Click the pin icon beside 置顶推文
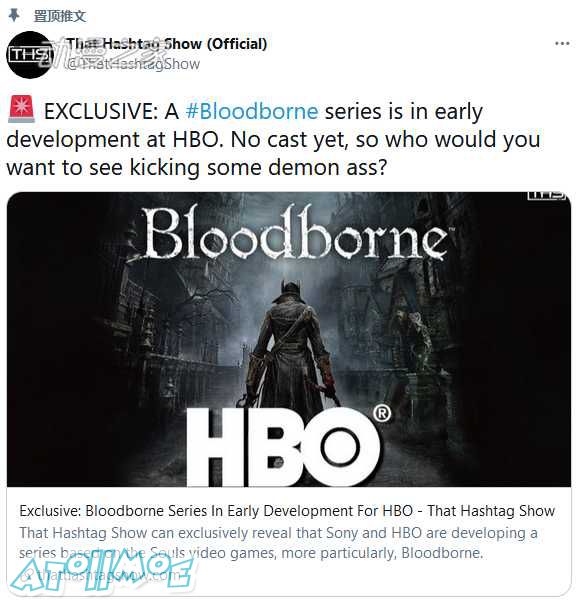The height and width of the screenshot is (607, 582). [14, 15]
